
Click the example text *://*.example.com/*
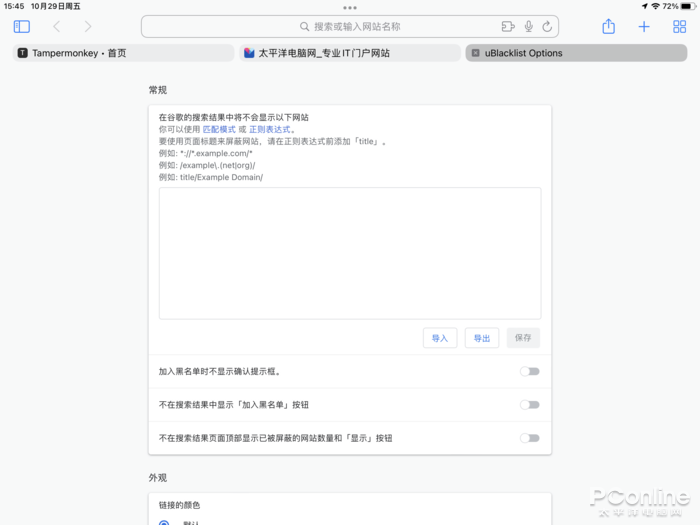[x=217, y=154]
